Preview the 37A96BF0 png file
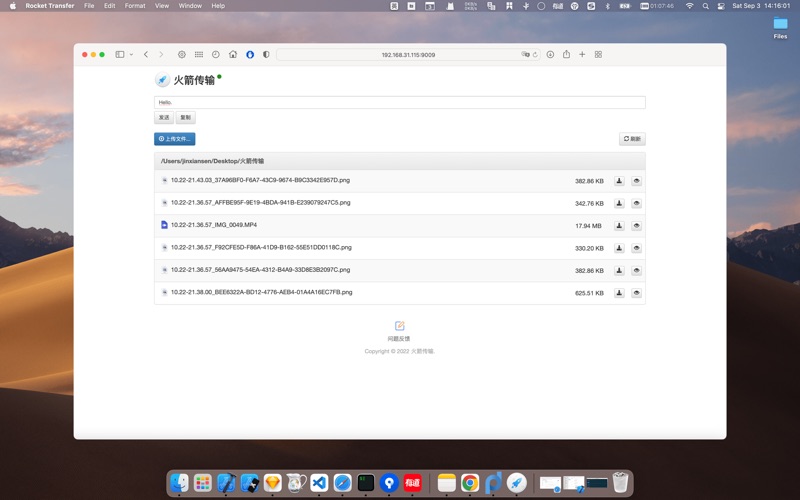This screenshot has height=500, width=800. [x=636, y=181]
